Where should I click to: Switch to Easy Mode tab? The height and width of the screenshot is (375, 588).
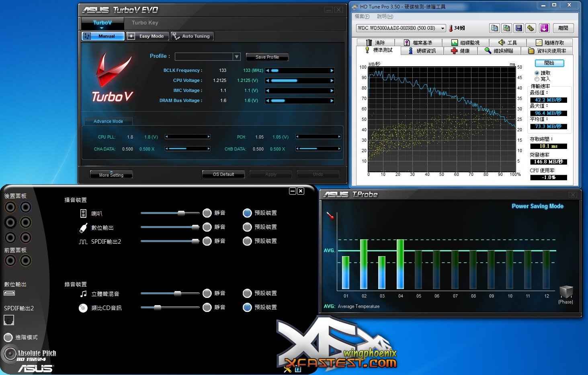tap(148, 36)
